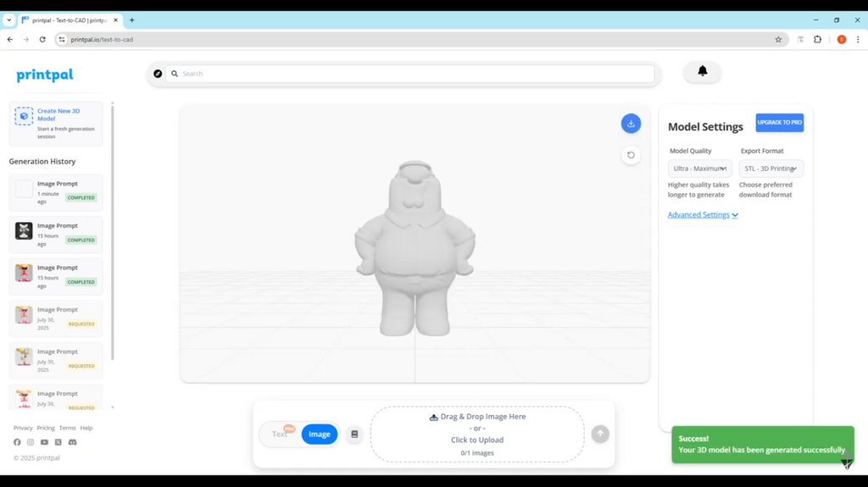Click the Model Settings heading
The width and height of the screenshot is (868, 487).
click(x=705, y=127)
